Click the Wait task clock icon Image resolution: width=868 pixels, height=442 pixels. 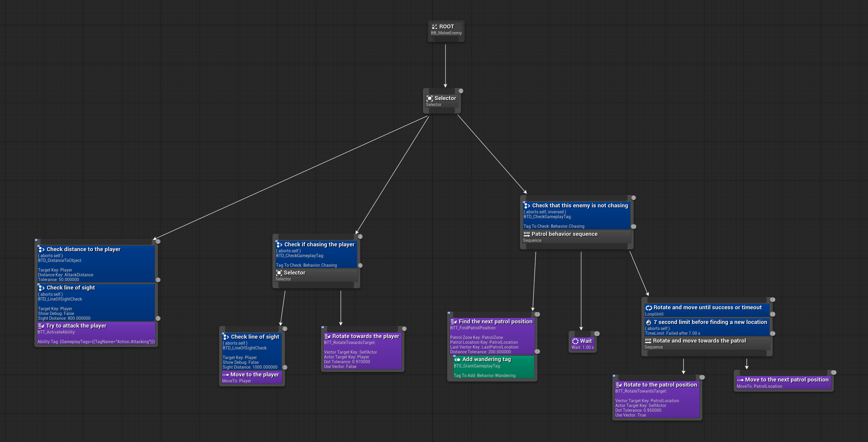[575, 341]
